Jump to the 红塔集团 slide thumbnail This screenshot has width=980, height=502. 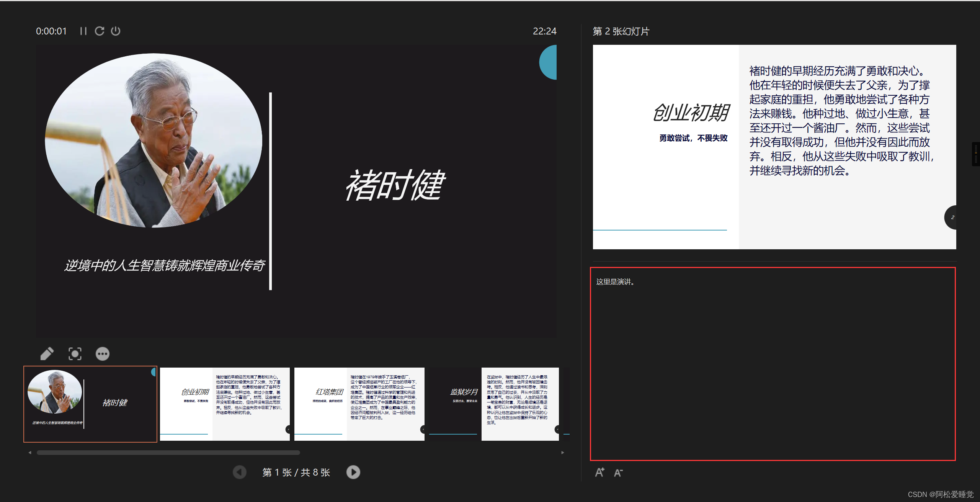pyautogui.click(x=359, y=404)
